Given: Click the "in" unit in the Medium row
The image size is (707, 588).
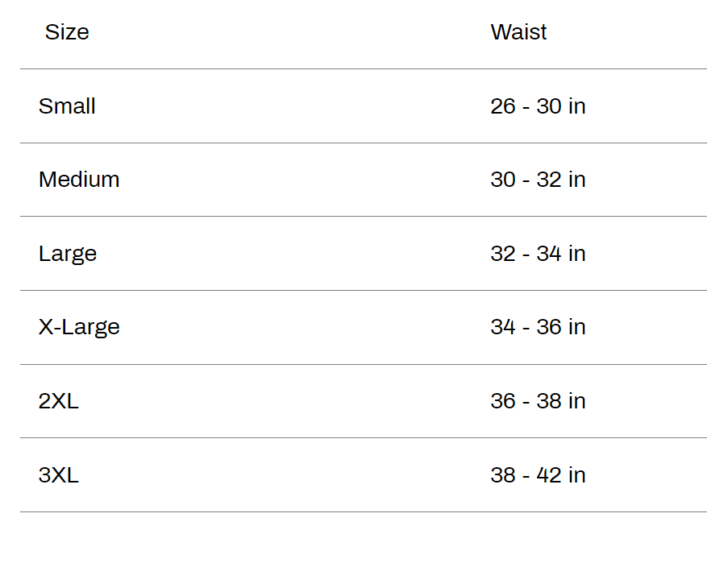Looking at the screenshot, I should pyautogui.click(x=577, y=180).
